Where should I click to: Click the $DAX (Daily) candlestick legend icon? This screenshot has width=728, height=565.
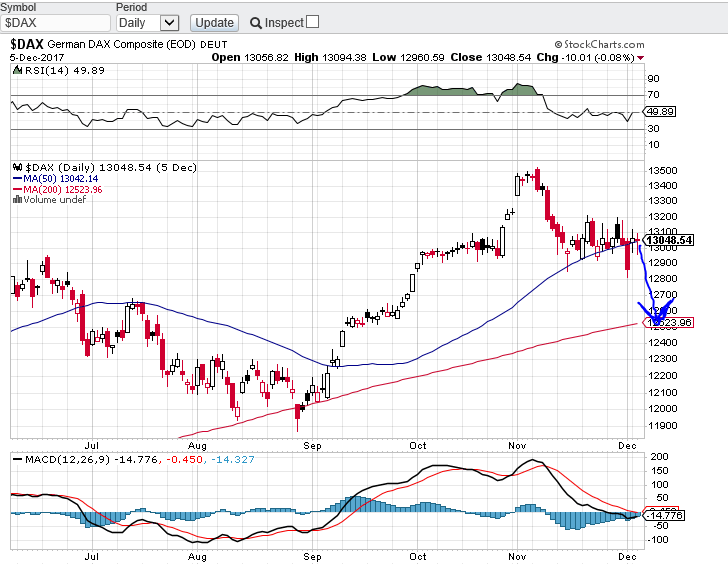point(18,167)
